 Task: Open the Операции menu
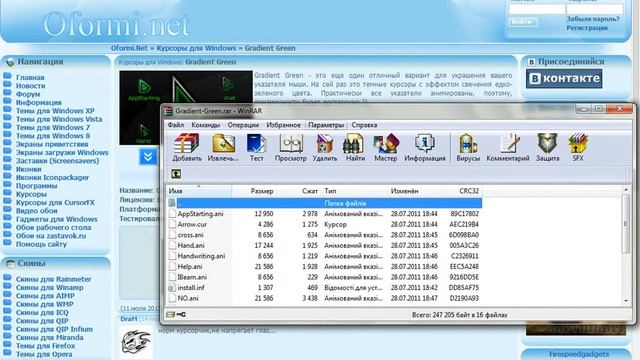point(243,125)
